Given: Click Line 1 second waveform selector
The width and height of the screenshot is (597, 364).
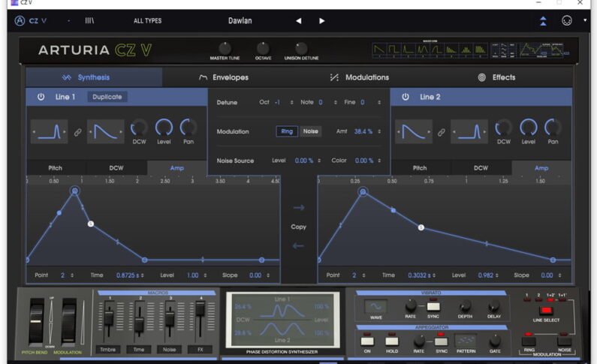Looking at the screenshot, I should click(x=105, y=131).
